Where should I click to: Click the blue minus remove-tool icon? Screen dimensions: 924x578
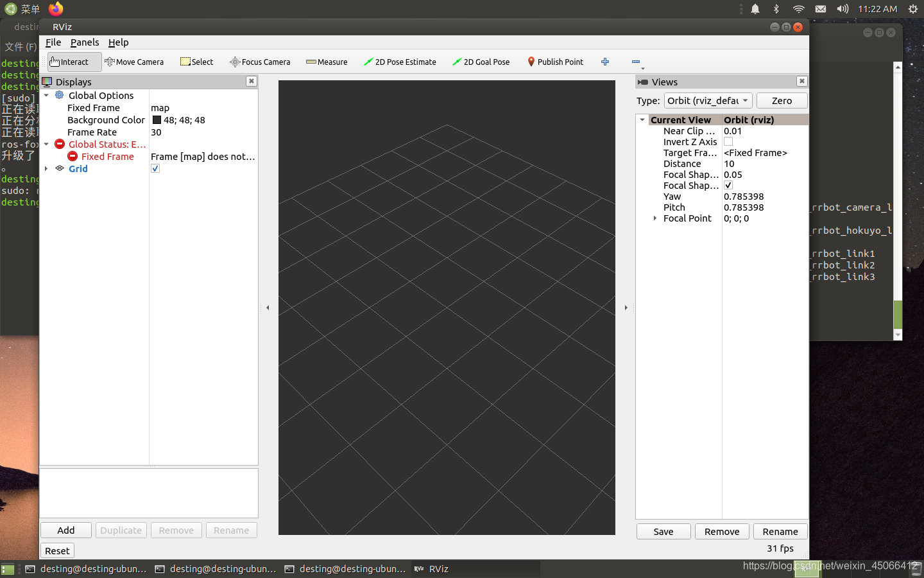point(635,62)
